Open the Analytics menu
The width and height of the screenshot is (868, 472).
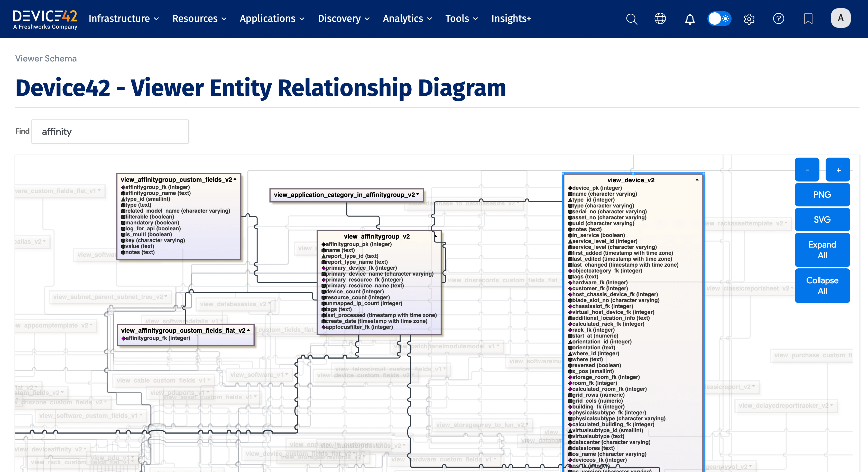click(407, 19)
